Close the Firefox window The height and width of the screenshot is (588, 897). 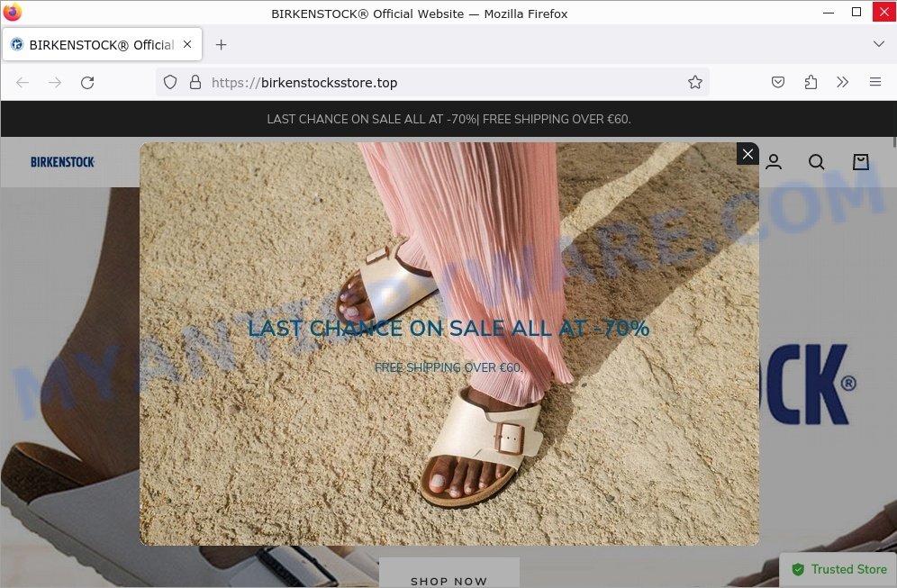[x=883, y=12]
